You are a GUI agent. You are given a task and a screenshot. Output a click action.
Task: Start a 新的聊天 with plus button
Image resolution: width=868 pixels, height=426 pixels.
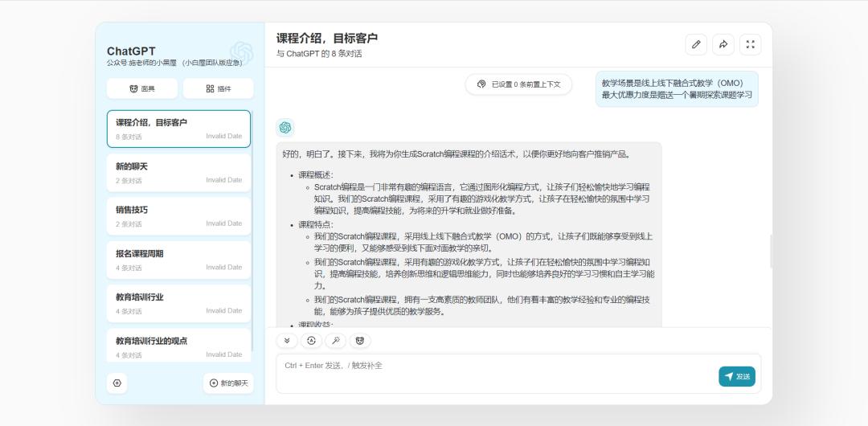click(x=228, y=383)
